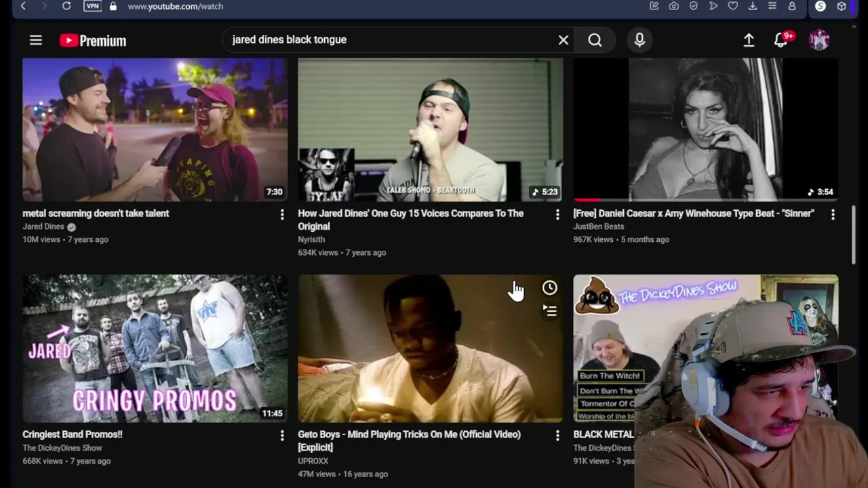Toggle the browser VPN badge
Screen dimensions: 868x488
pyautogui.click(x=93, y=6)
